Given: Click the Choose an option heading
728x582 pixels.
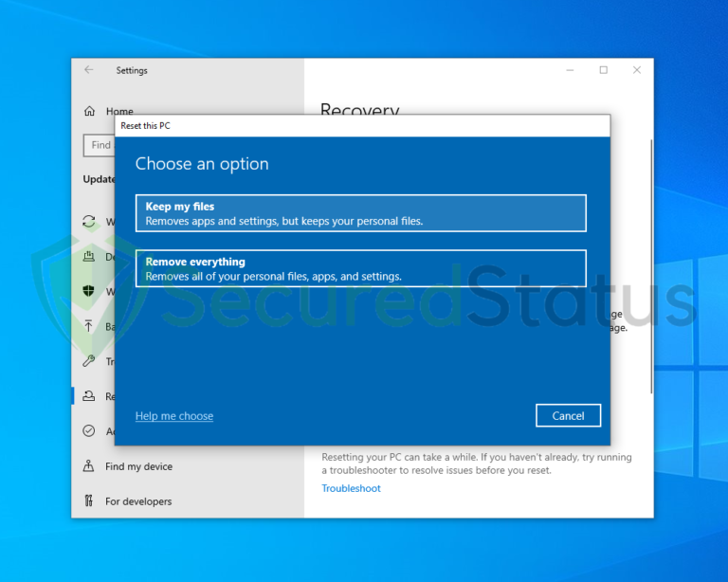Looking at the screenshot, I should pyautogui.click(x=202, y=164).
